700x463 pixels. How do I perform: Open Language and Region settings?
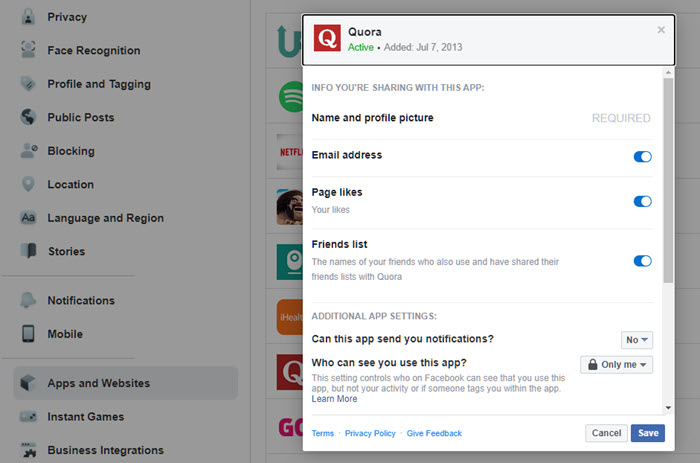coord(105,218)
